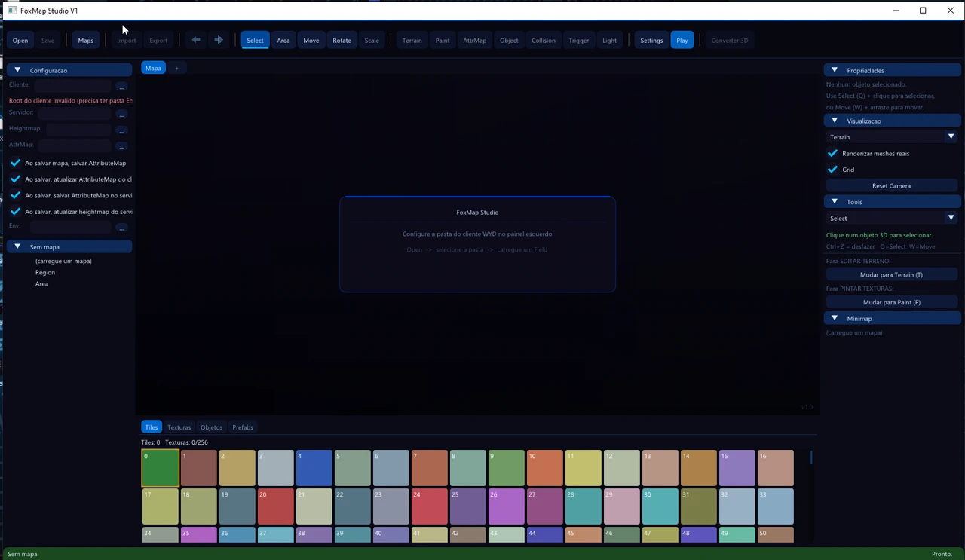Activate Collision mode
Image resolution: width=965 pixels, height=560 pixels.
click(544, 40)
